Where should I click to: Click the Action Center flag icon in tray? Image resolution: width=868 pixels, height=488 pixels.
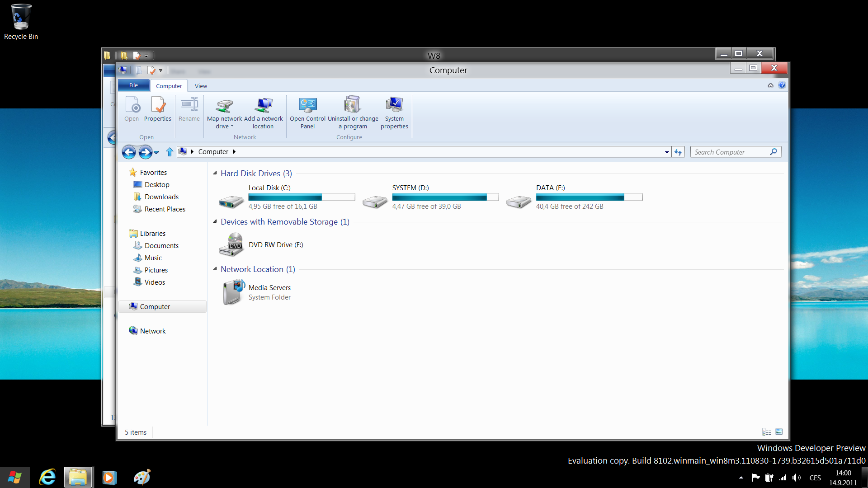[755, 478]
